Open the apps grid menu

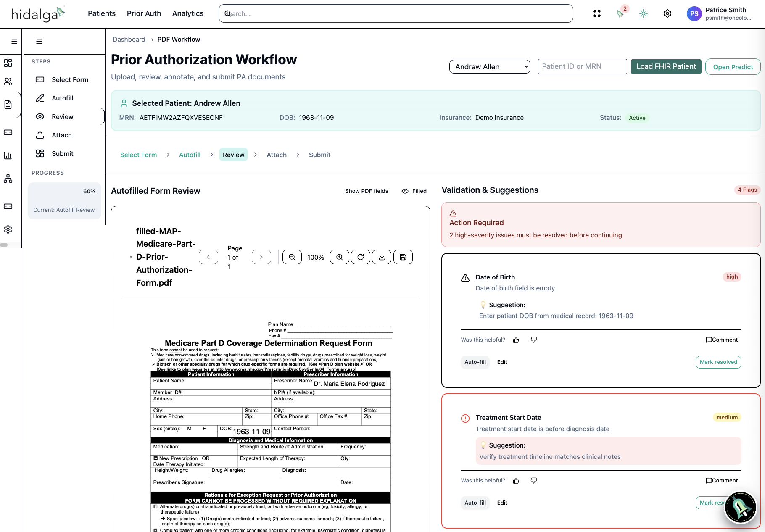[596, 13]
